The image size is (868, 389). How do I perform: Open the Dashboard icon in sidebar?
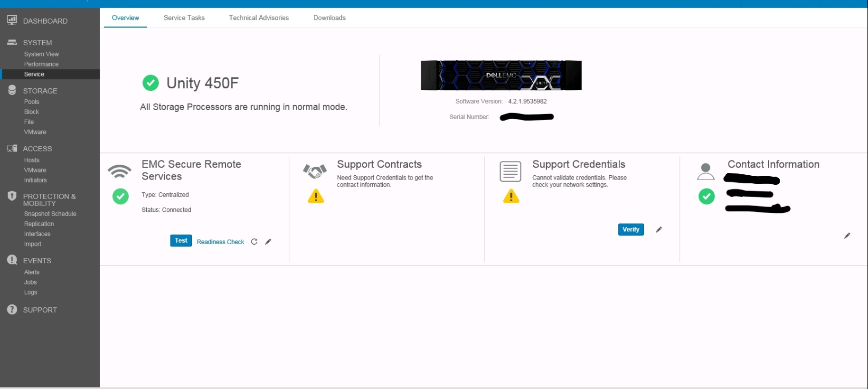12,20
